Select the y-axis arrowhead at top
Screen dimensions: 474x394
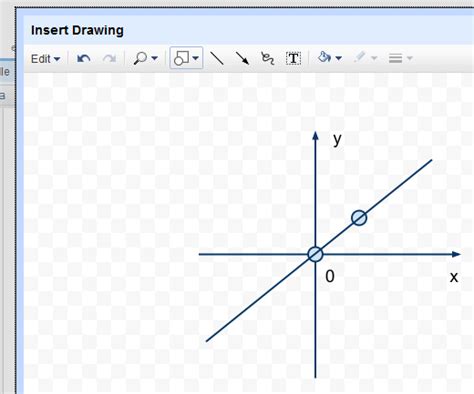tap(315, 135)
